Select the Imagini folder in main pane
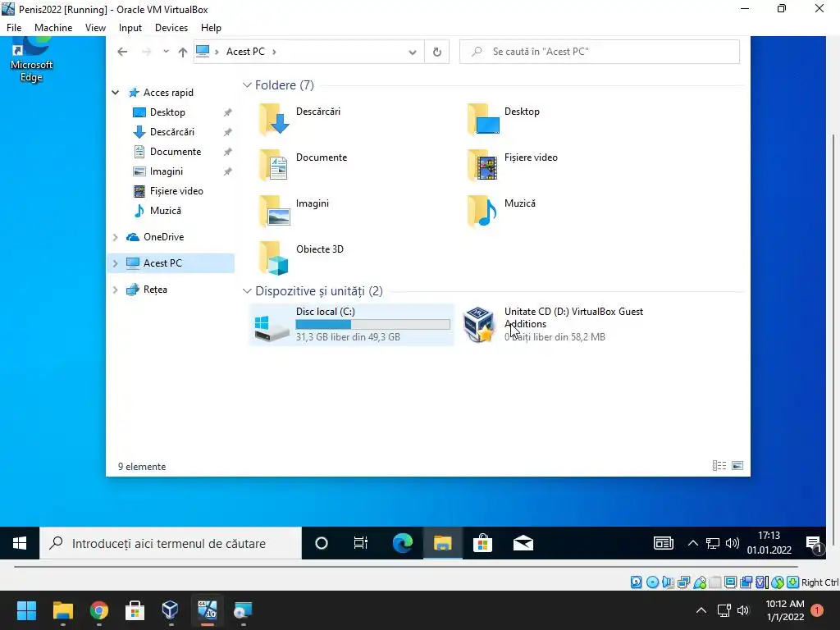This screenshot has height=630, width=840. point(294,211)
